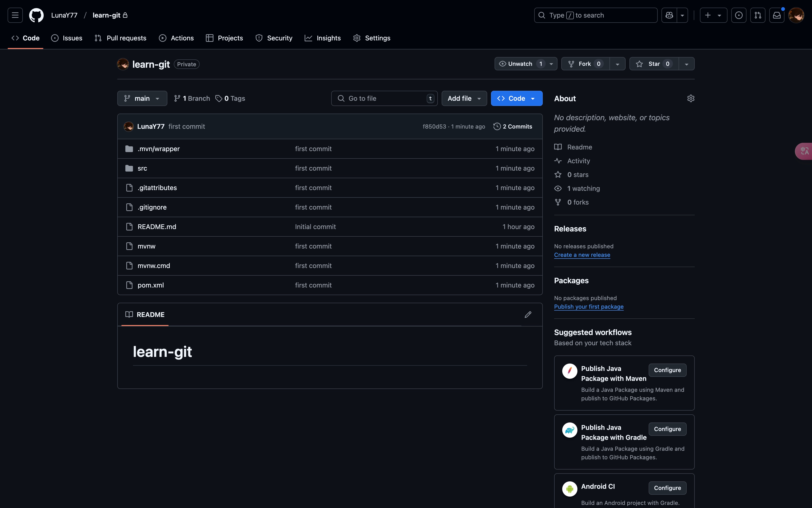
Task: Open the Projects tab
Action: [x=224, y=38]
